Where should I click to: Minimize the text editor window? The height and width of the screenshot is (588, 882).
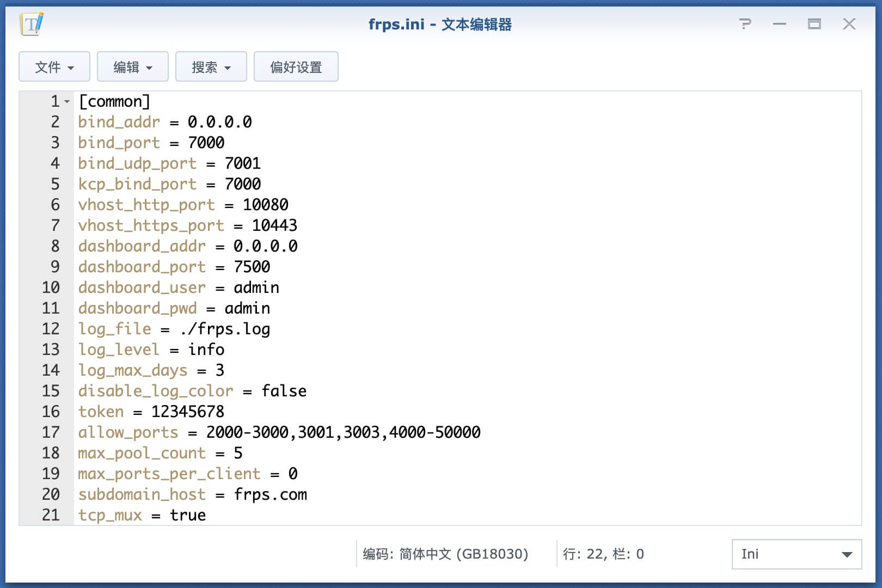coord(780,24)
